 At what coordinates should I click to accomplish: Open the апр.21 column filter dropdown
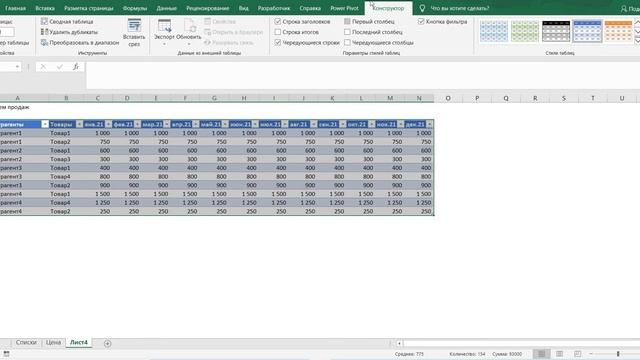click(196, 124)
